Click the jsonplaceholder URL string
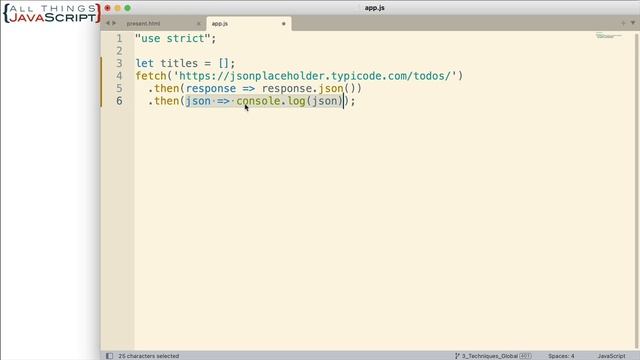The width and height of the screenshot is (640, 360). pos(315,76)
